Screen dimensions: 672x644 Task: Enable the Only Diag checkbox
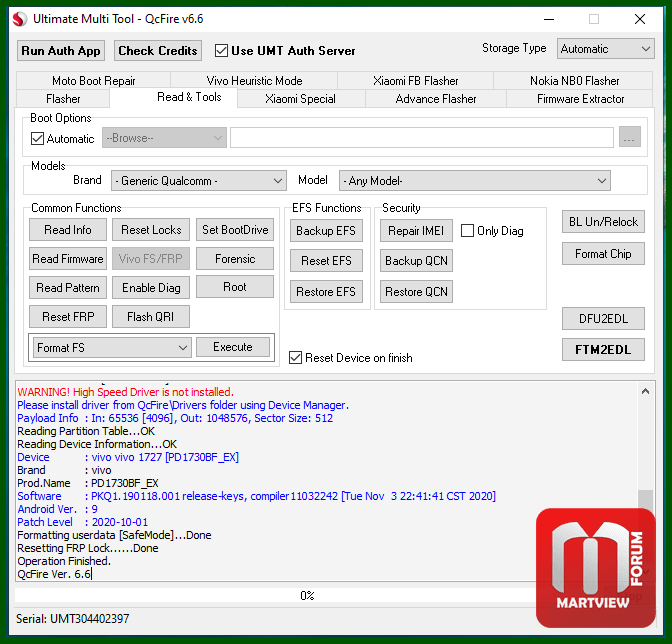[x=467, y=231]
